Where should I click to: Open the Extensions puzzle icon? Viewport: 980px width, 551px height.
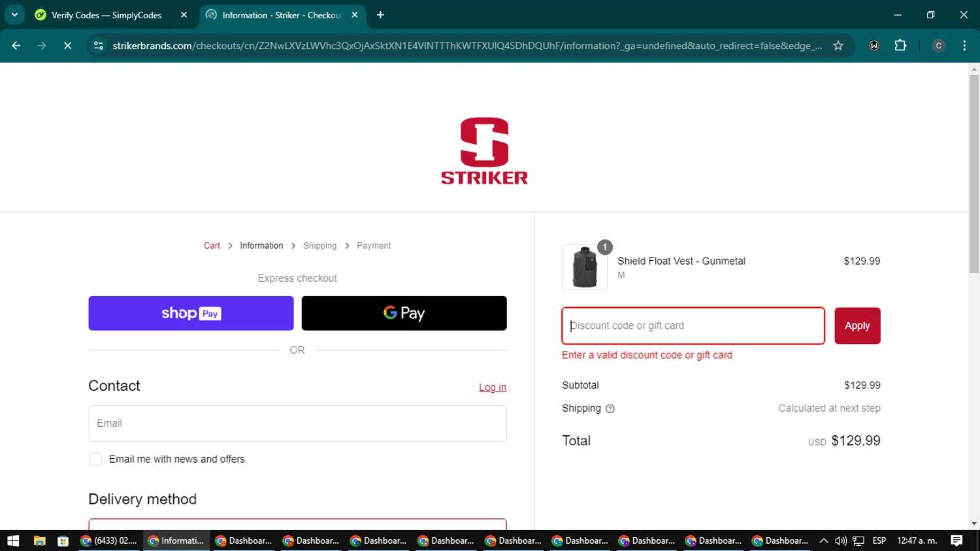point(900,46)
